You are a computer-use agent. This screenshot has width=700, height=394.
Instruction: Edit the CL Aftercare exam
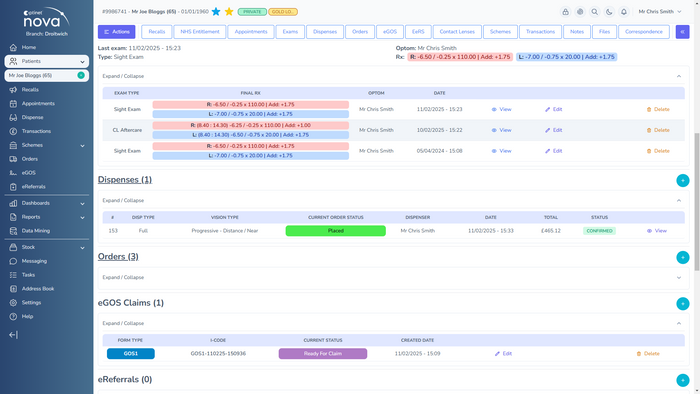tap(554, 130)
